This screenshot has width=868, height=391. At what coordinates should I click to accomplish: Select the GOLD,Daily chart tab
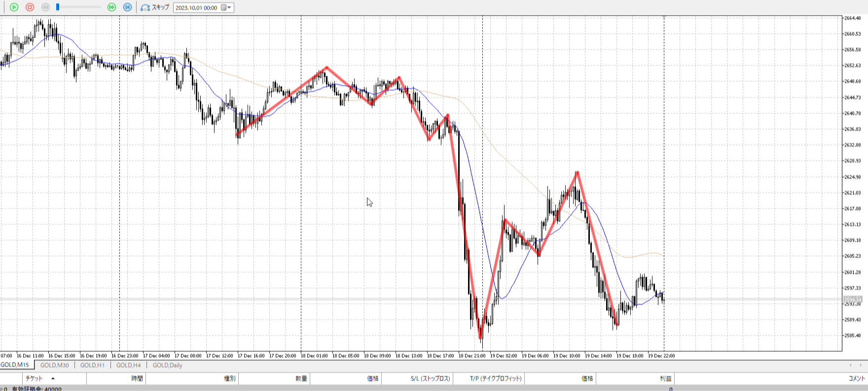tap(167, 365)
